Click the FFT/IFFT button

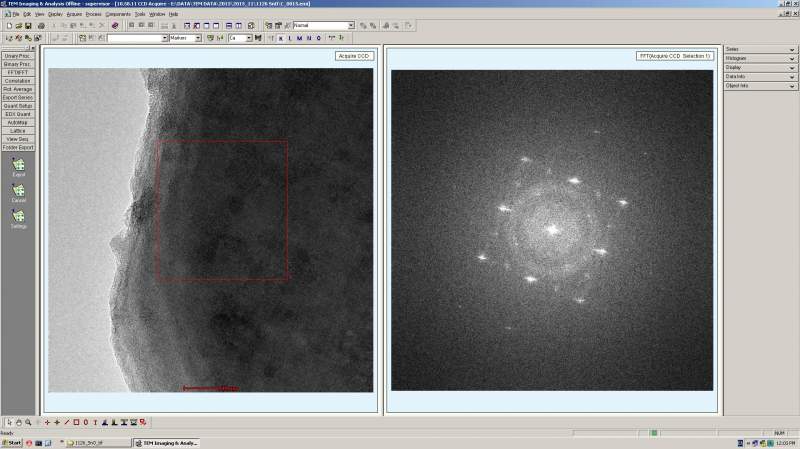(18, 72)
